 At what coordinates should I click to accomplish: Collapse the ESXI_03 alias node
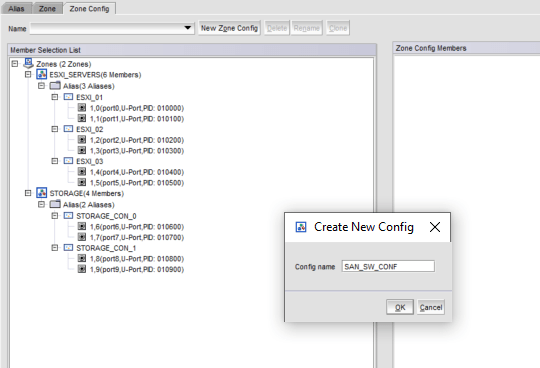[x=55, y=161]
